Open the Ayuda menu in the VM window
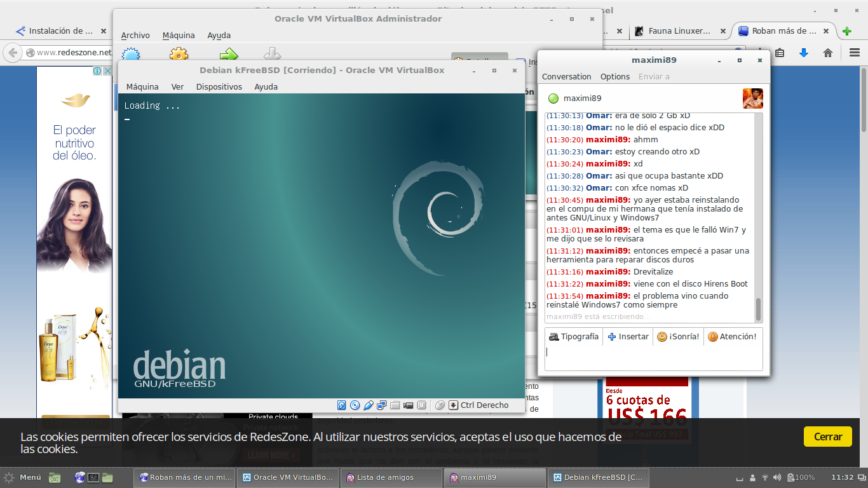 (x=266, y=86)
